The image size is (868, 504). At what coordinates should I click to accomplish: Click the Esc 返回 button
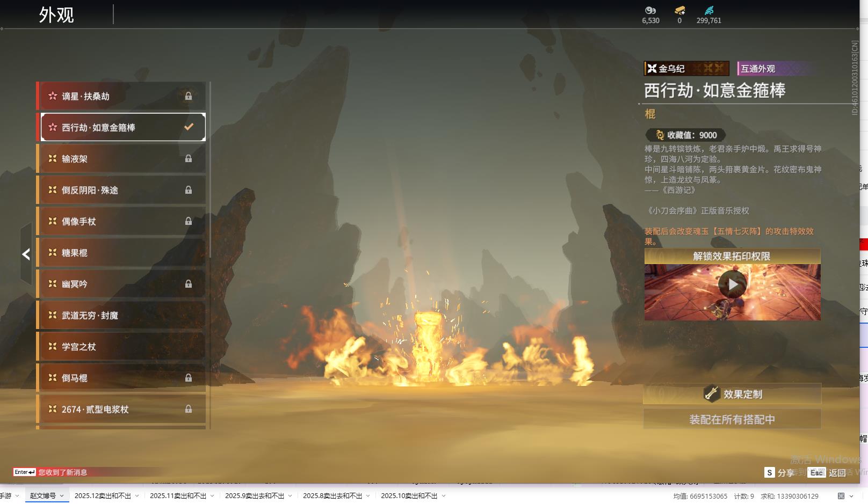coord(827,472)
